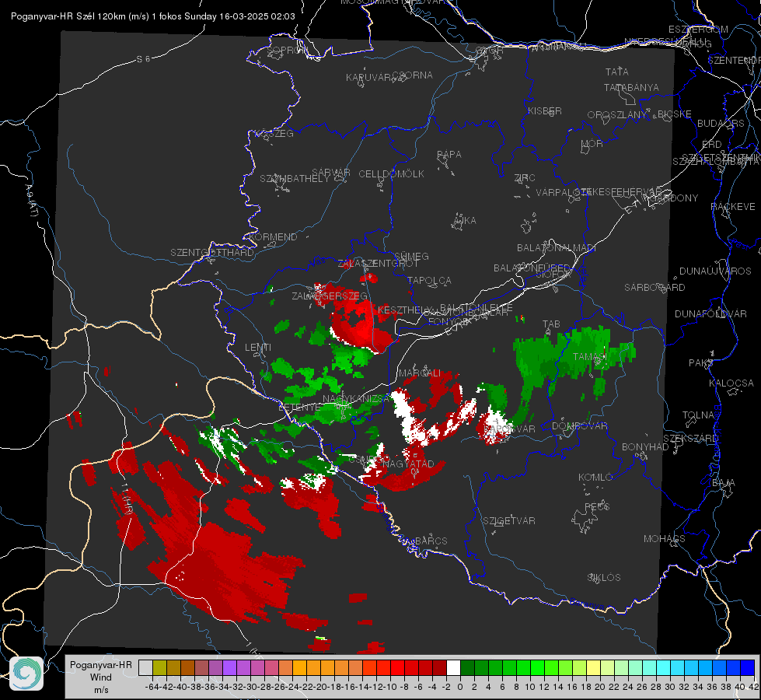761x700 pixels.
Task: Click the KOMLÓ town label
Action: 595,478
